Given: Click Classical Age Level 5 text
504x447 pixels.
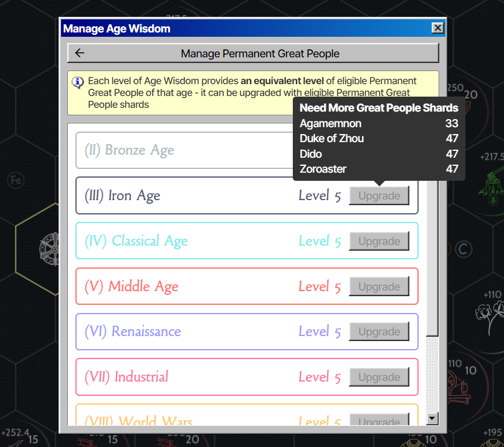Looking at the screenshot, I should (x=320, y=241).
